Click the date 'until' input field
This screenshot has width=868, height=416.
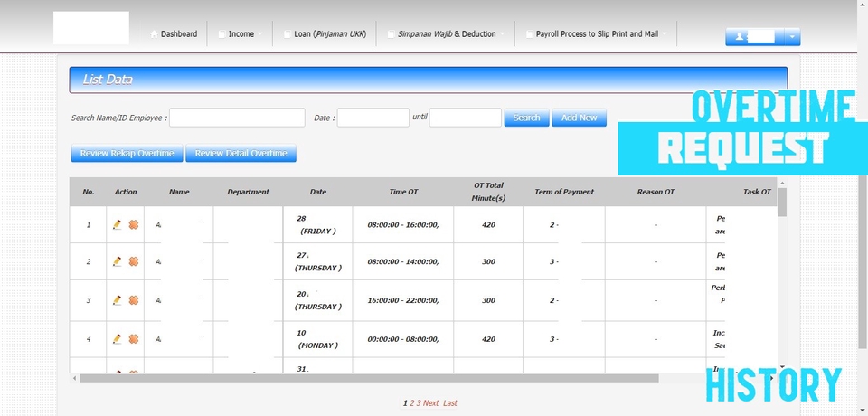(x=465, y=118)
